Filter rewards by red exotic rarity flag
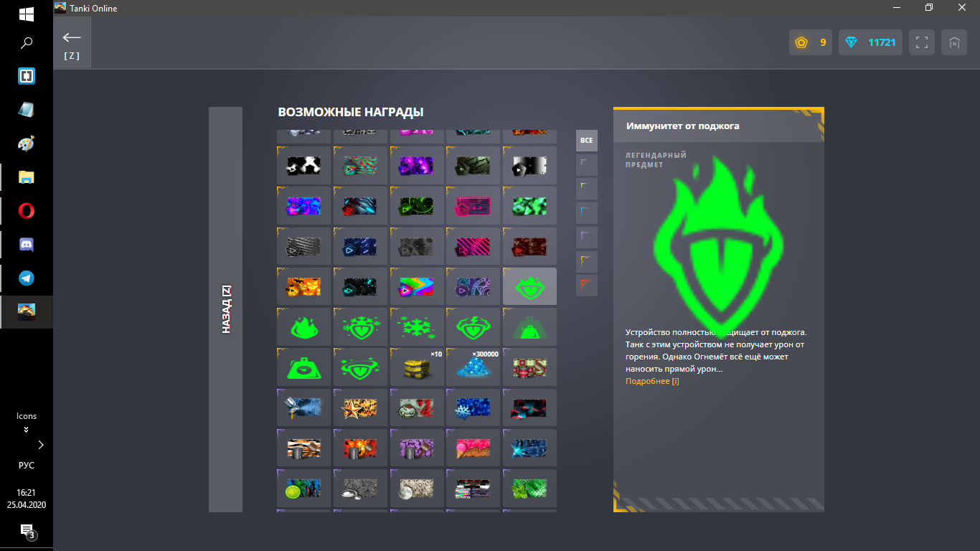Image resolution: width=980 pixels, height=551 pixels. click(x=587, y=286)
